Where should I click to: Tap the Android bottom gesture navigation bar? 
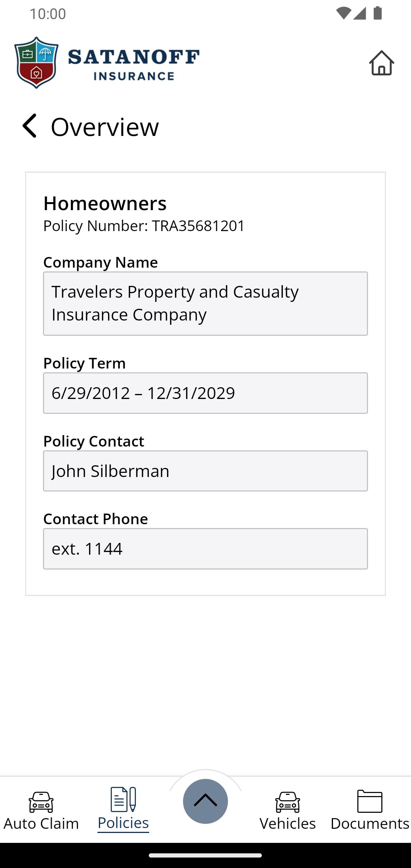pyautogui.click(x=205, y=855)
